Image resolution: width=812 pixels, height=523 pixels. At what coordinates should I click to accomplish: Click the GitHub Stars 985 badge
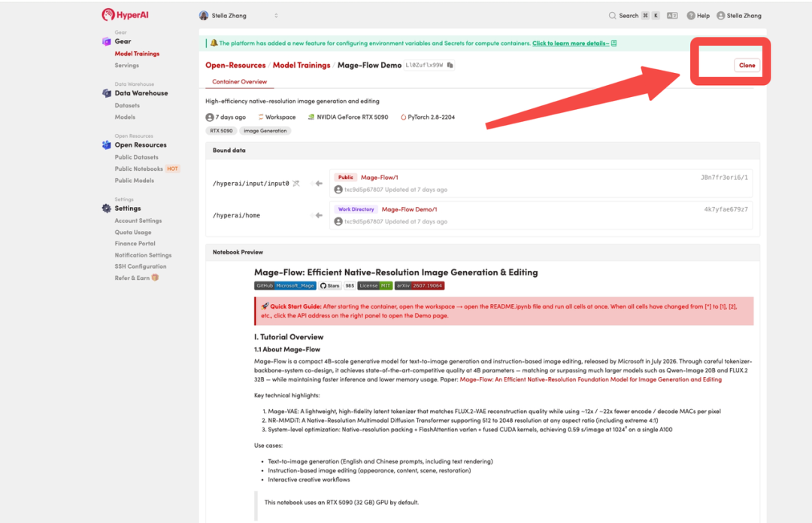337,286
